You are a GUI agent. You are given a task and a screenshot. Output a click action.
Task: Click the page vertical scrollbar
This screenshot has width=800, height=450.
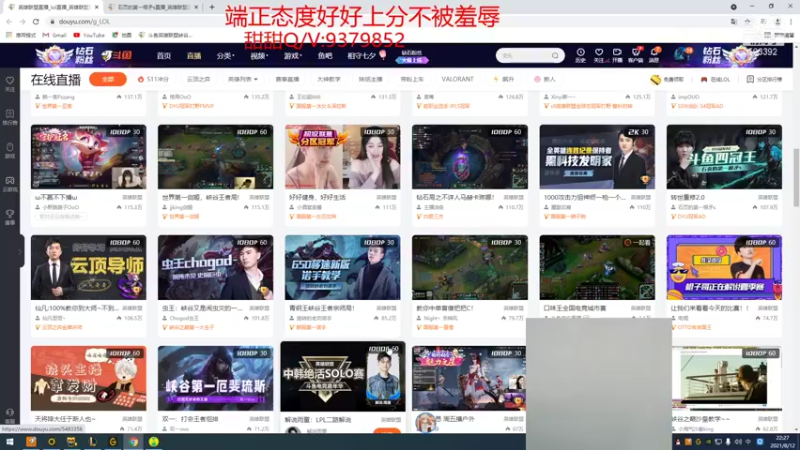pos(796,178)
